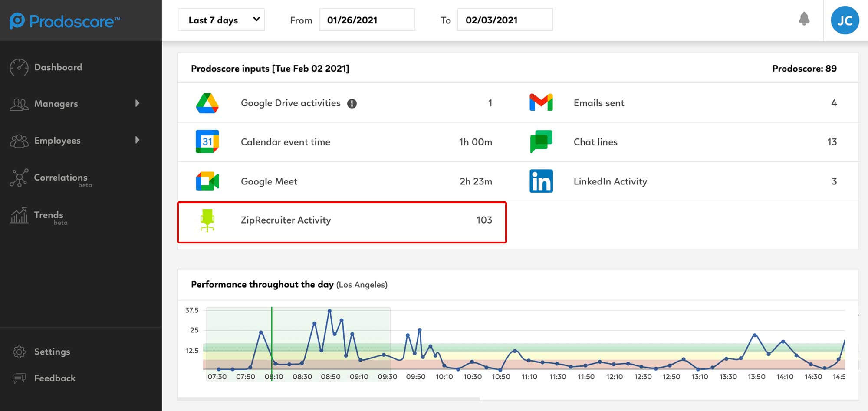Screen dimensions: 868x411
Task: Click Calendar event time label
Action: click(286, 142)
